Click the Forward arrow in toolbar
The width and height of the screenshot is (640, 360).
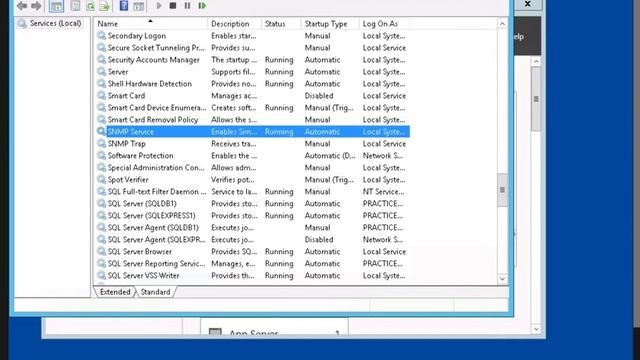tap(36, 6)
